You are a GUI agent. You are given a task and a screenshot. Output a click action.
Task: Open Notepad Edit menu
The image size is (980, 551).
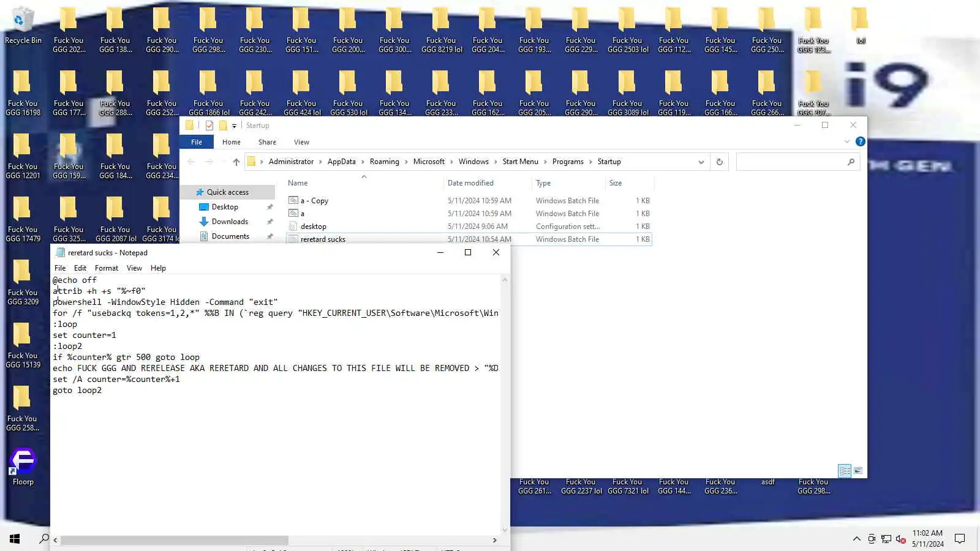[x=80, y=268]
